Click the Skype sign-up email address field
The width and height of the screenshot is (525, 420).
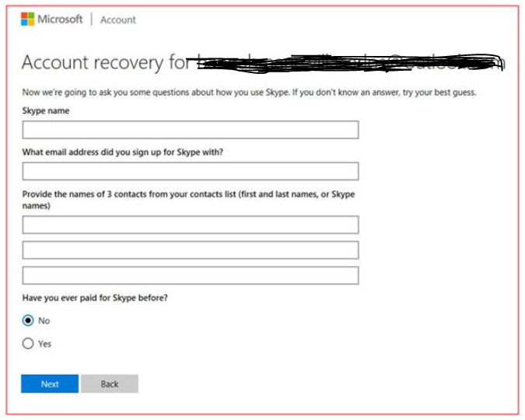(191, 171)
